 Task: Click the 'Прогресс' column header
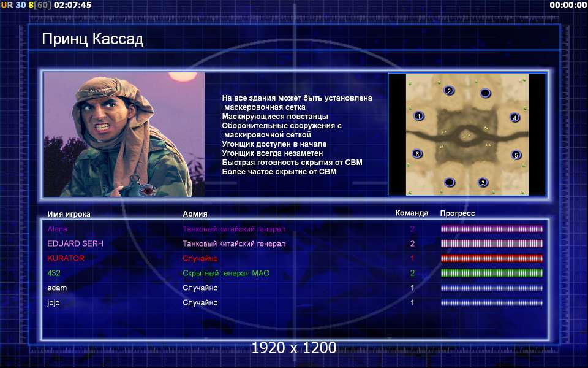pyautogui.click(x=458, y=213)
